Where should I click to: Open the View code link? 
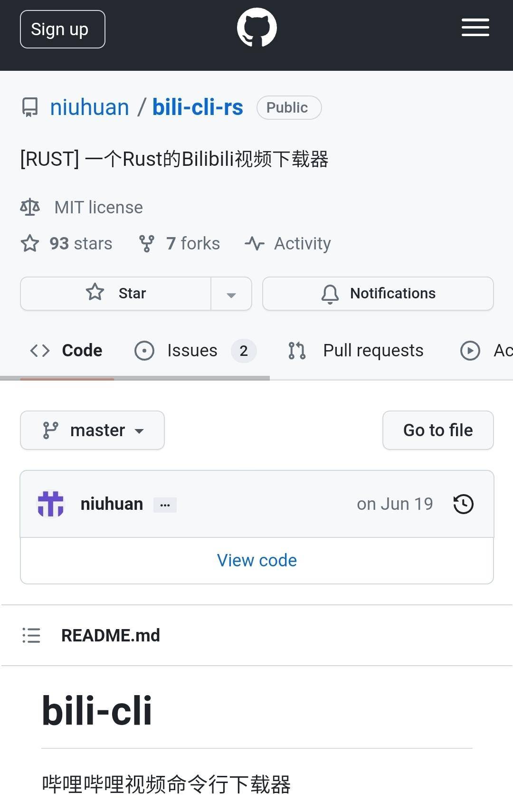[257, 561]
